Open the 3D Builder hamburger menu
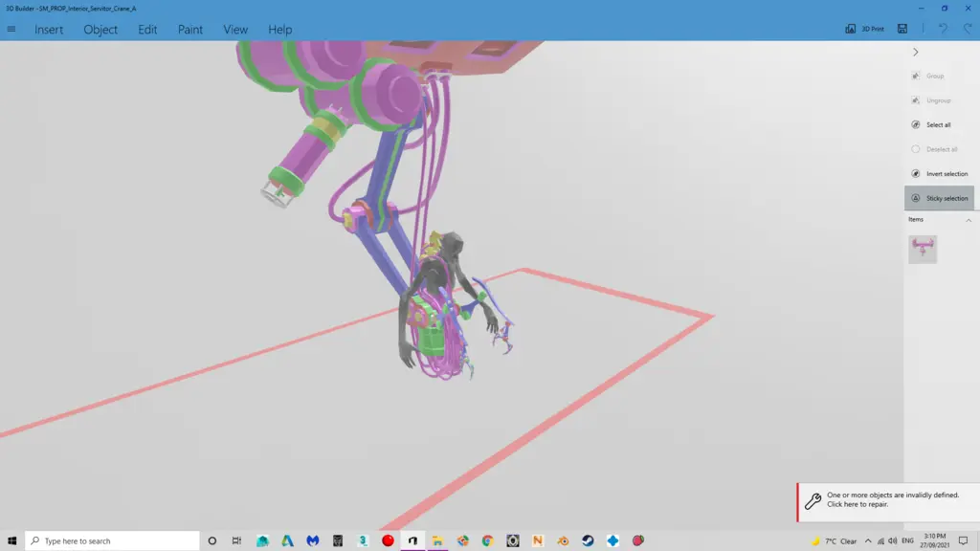The image size is (980, 551). tap(11, 29)
